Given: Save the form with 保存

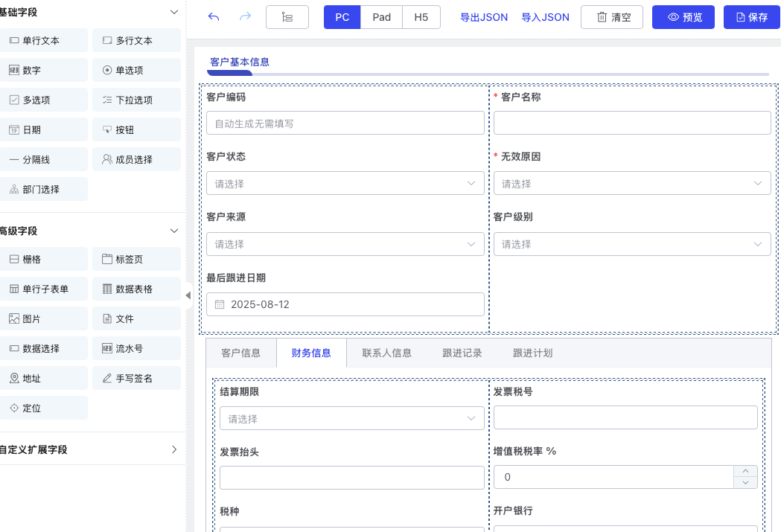Looking at the screenshot, I should tap(752, 17).
